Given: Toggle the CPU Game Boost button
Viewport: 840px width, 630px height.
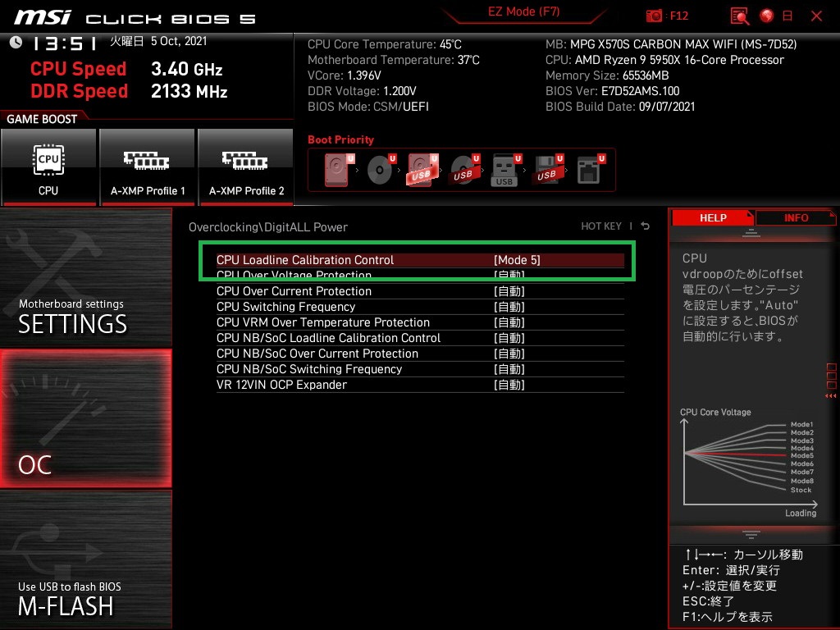Looking at the screenshot, I should [48, 167].
